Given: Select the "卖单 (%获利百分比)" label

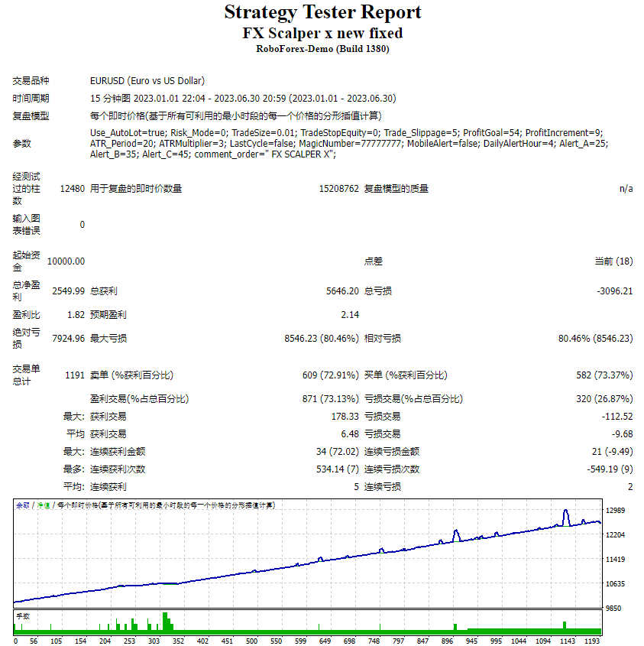Looking at the screenshot, I should coord(131,375).
